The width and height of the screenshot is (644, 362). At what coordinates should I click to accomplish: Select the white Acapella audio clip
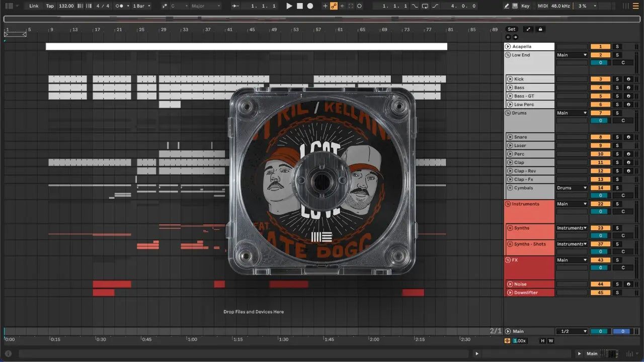247,47
